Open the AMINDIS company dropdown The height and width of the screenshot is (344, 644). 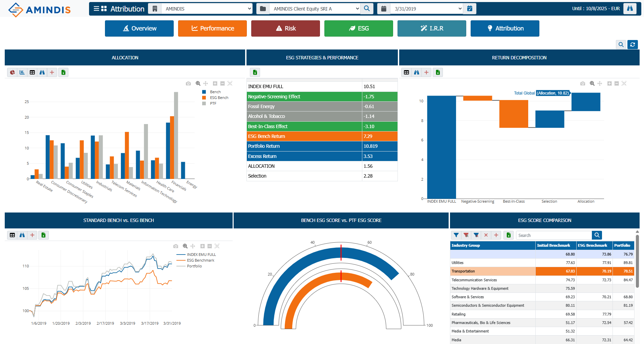(207, 9)
